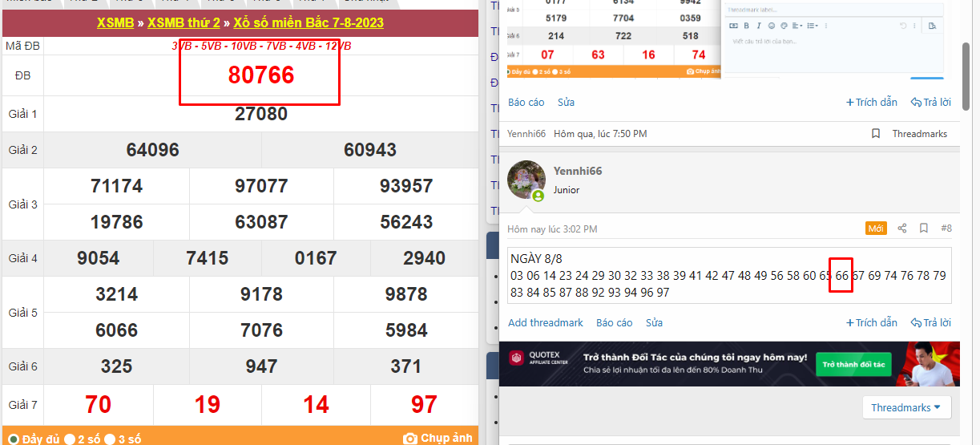Click the Hôm nay lúc 3:02 PM timestamp

[552, 229]
